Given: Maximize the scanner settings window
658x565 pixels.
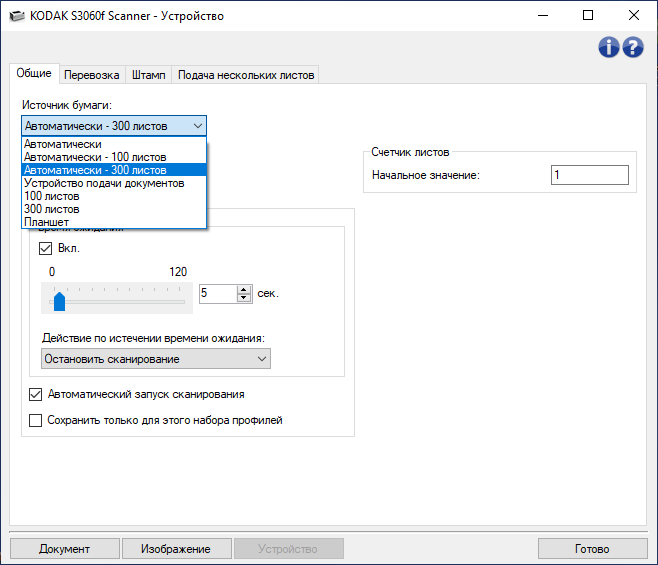Looking at the screenshot, I should tap(588, 16).
